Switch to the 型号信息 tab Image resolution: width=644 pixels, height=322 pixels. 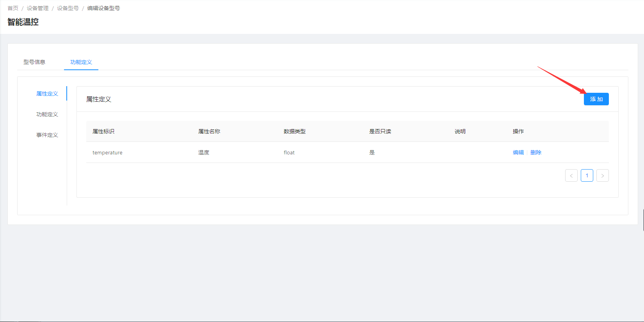[x=34, y=62]
